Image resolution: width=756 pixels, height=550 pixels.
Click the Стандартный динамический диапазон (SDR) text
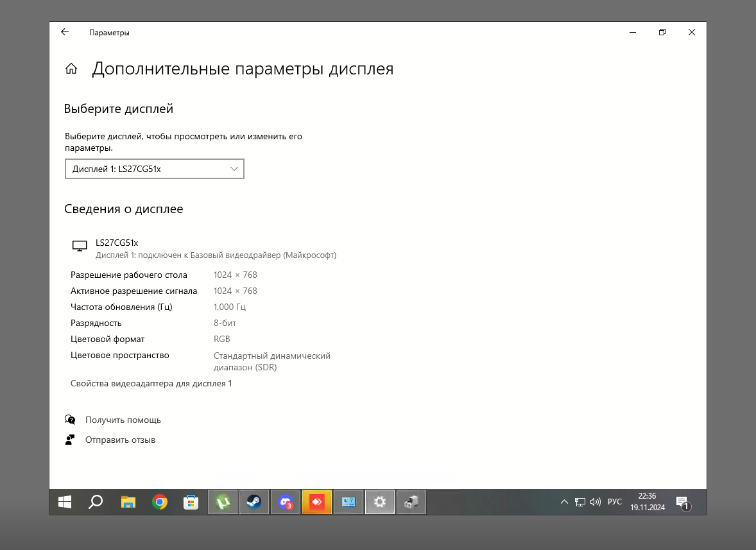272,361
